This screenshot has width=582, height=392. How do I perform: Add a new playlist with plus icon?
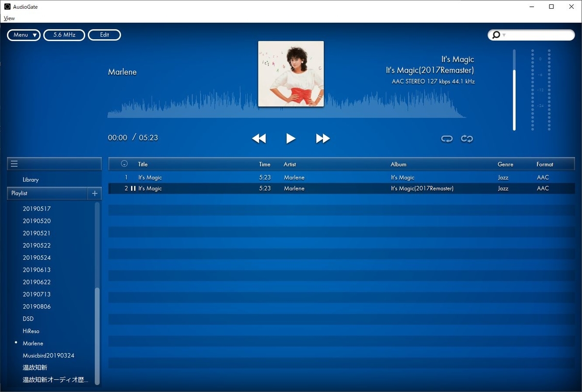tap(95, 193)
